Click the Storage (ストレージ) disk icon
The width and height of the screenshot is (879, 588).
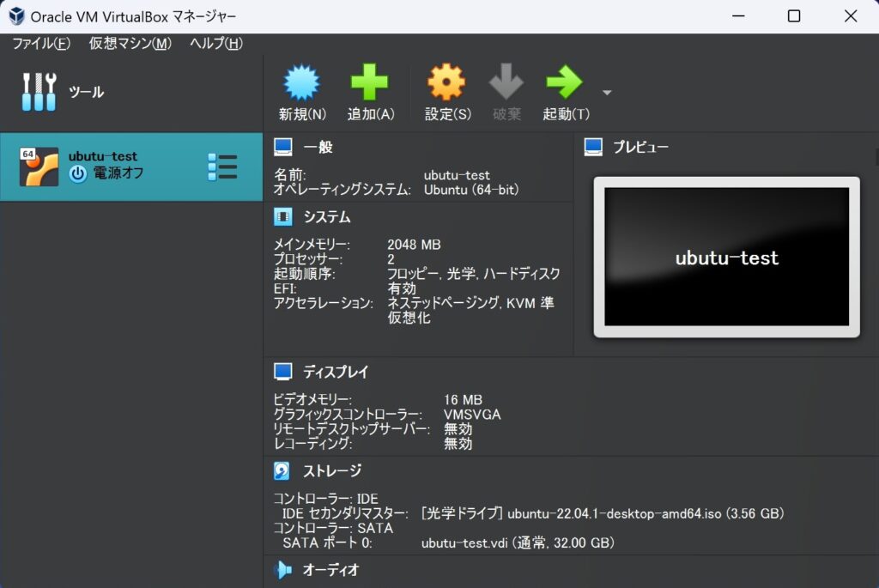[282, 470]
